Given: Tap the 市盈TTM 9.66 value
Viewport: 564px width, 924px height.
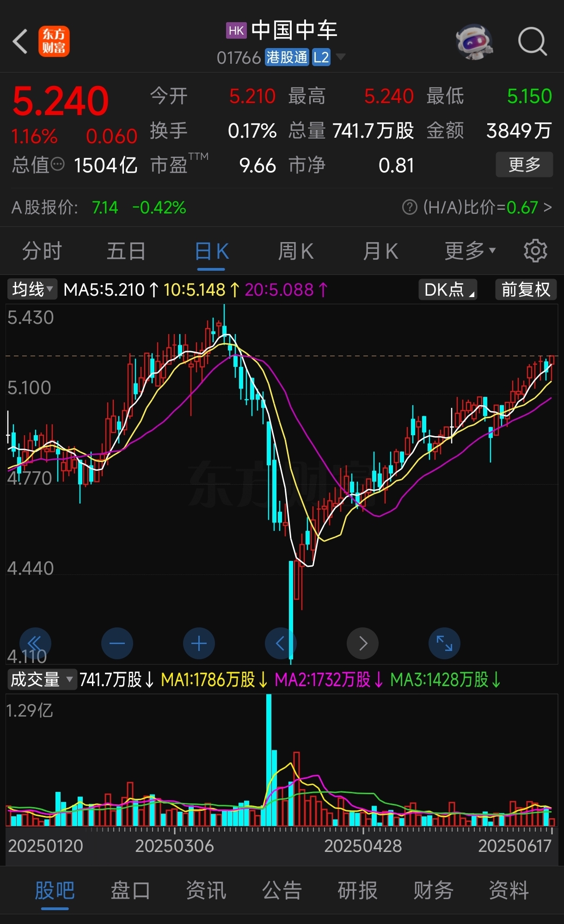Looking at the screenshot, I should 257,165.
